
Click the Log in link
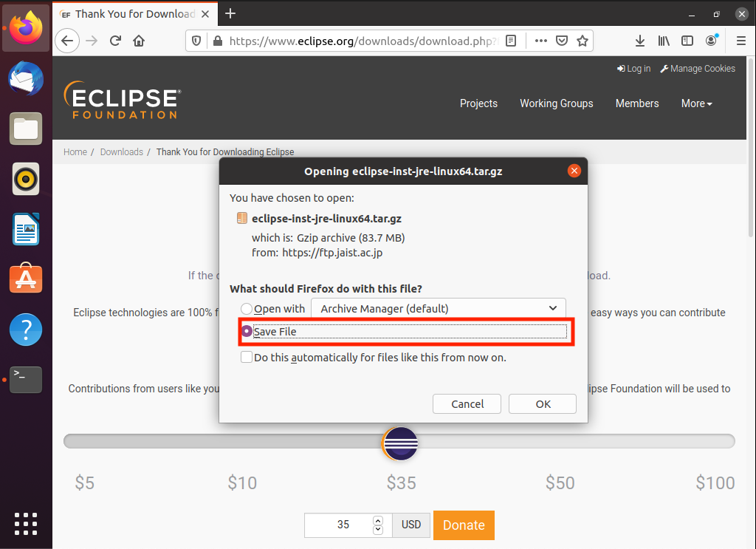[x=633, y=69]
